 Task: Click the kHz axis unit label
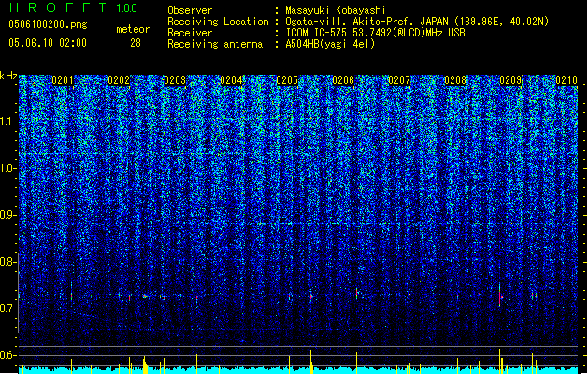(8, 76)
